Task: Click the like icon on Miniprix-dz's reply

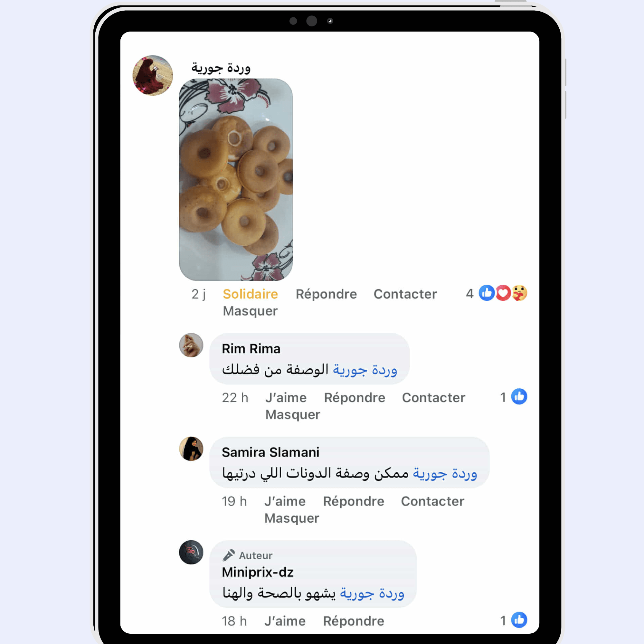Action: click(519, 620)
